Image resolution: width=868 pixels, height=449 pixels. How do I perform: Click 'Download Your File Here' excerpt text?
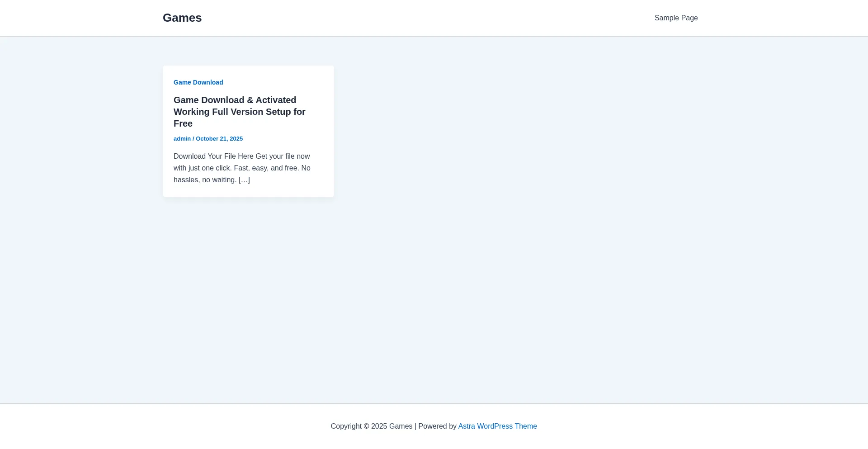click(x=213, y=156)
